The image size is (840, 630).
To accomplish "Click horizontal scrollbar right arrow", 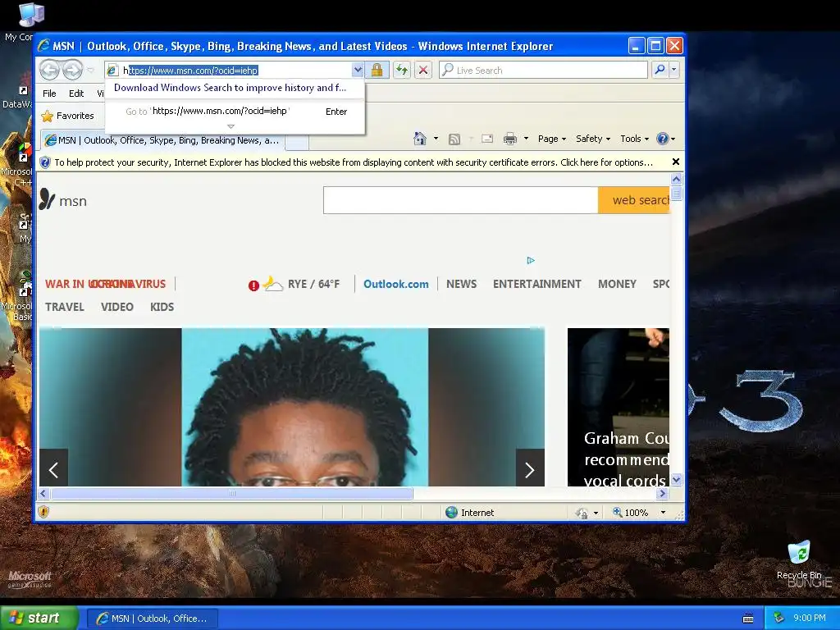I will (x=663, y=493).
